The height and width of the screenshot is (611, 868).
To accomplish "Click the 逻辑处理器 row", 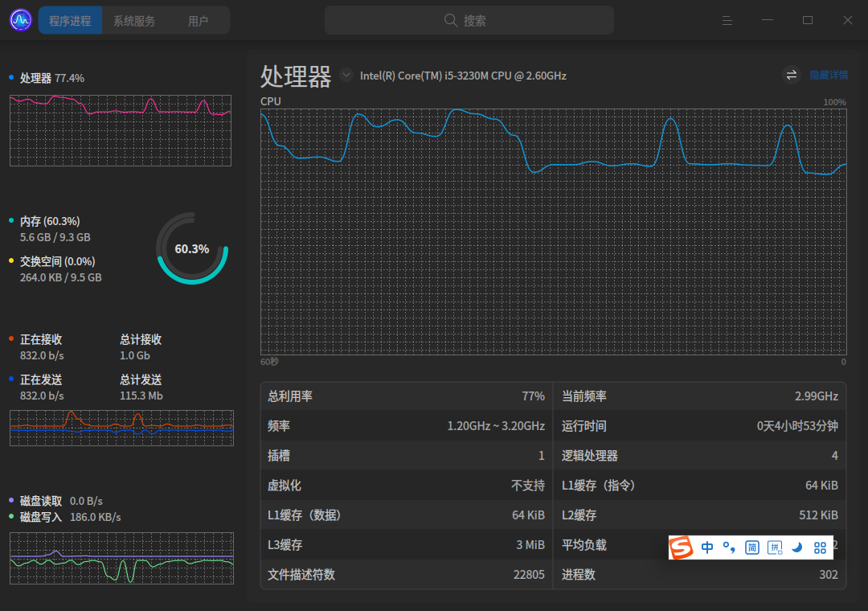I will (x=699, y=456).
